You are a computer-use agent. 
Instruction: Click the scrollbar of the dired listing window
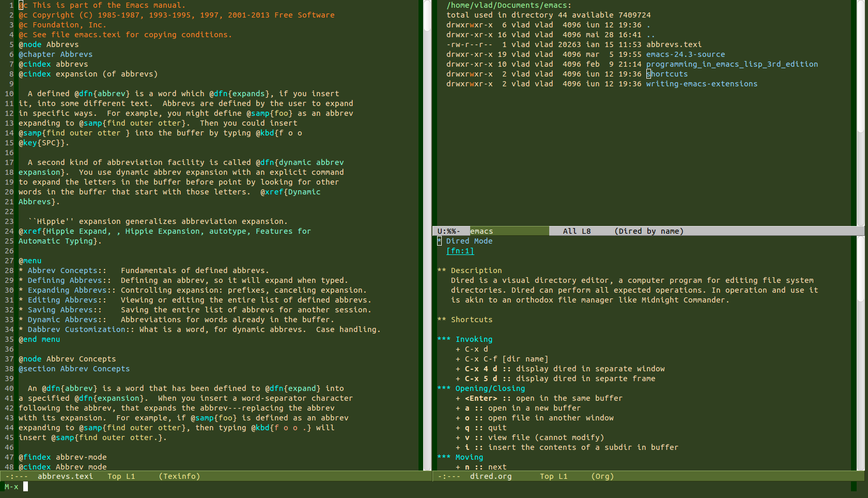point(860,113)
